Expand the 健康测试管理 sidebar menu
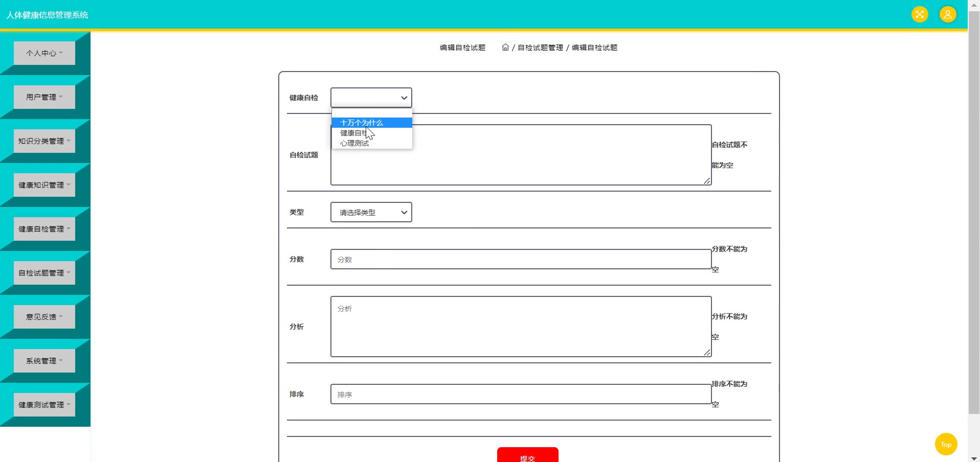980x462 pixels. pos(44,405)
